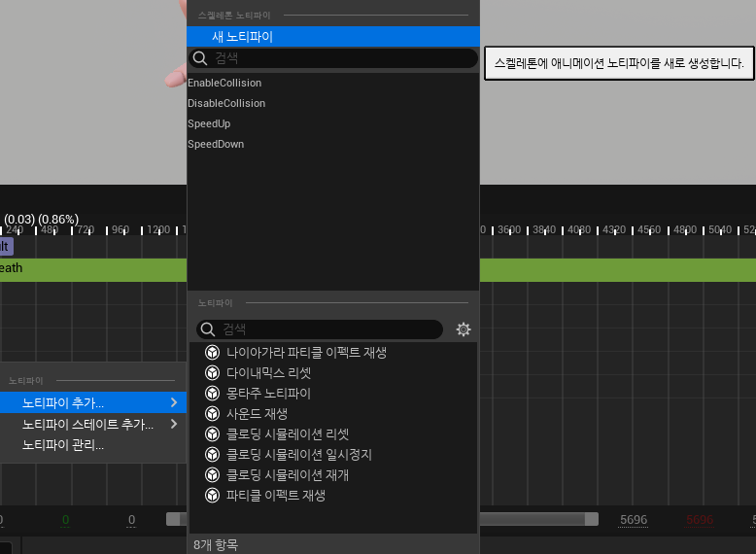This screenshot has width=756, height=554.
Task: Choose DisableCollision skeleton notify
Action: click(x=226, y=103)
